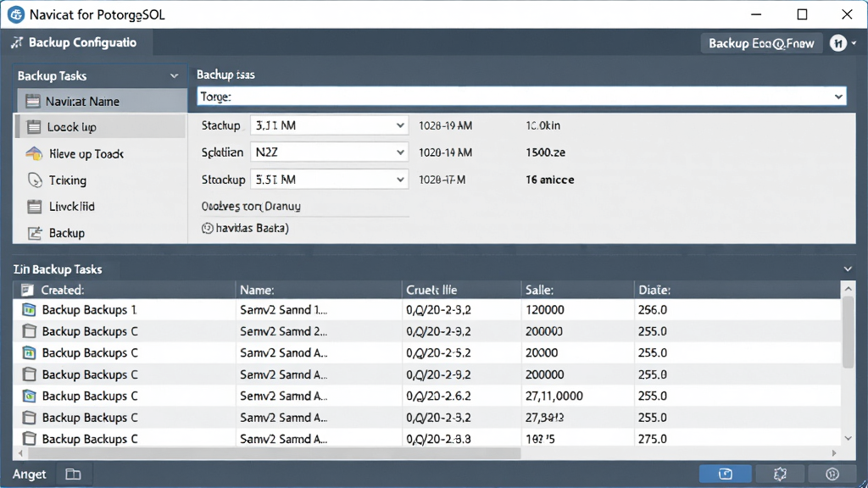
Task: Click the folder icon in status bar
Action: coord(73,474)
